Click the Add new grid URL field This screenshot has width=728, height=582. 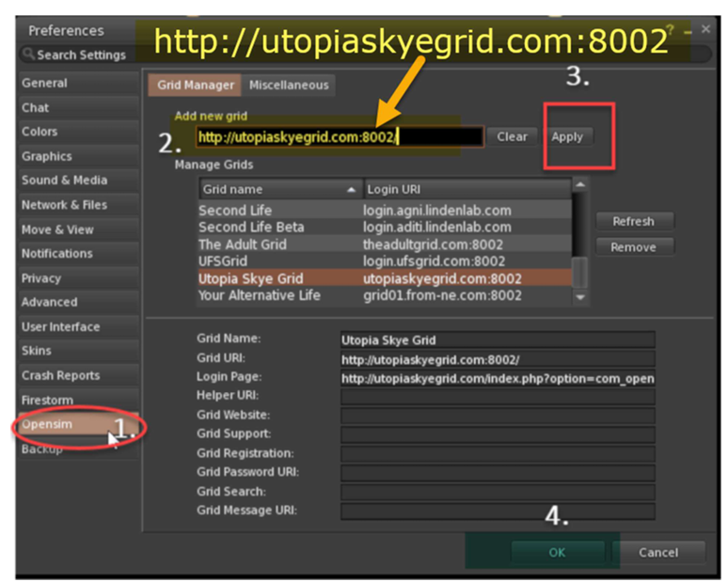pos(340,137)
